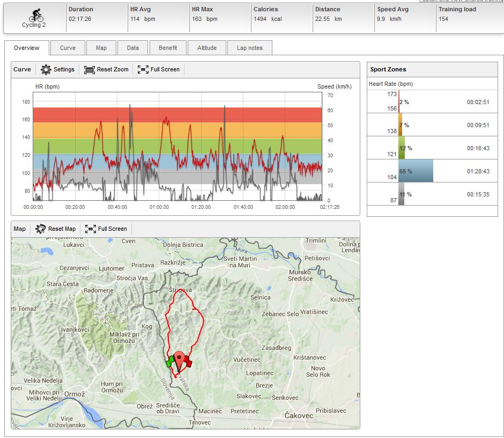Click the red finish flag on map

coord(188,363)
